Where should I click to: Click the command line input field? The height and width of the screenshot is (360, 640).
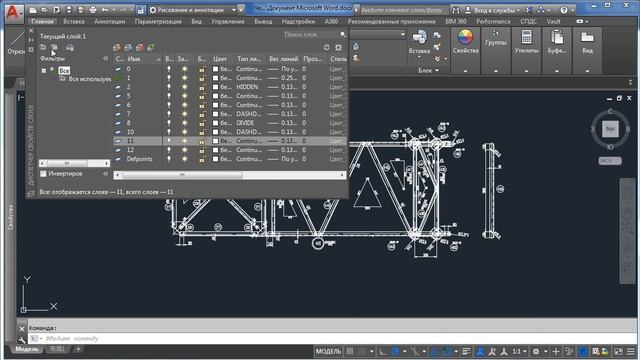pyautogui.click(x=333, y=338)
